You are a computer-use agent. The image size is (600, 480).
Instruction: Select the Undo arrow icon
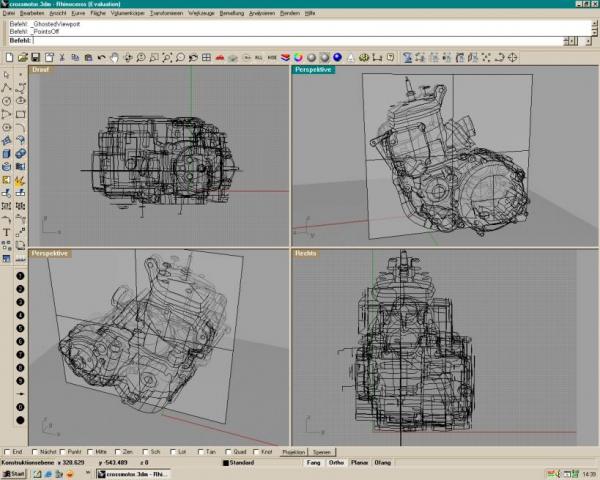tap(101, 58)
